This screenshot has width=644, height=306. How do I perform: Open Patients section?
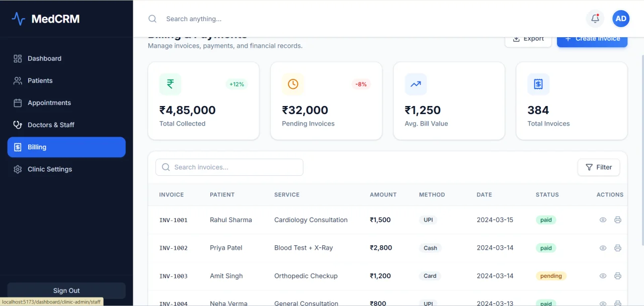[66, 80]
